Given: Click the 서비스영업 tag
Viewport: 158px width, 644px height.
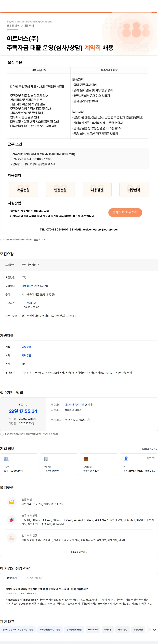Looking at the screenshot, I should pyautogui.click(x=123, y=629).
